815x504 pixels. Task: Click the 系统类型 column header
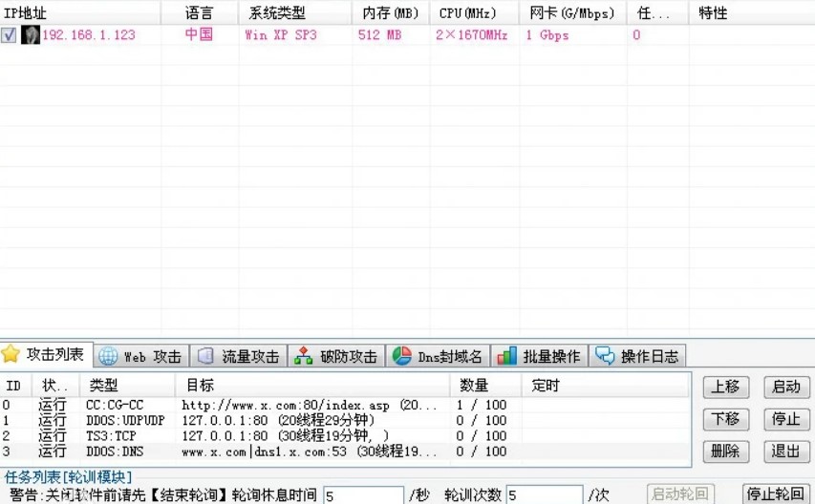pos(294,12)
